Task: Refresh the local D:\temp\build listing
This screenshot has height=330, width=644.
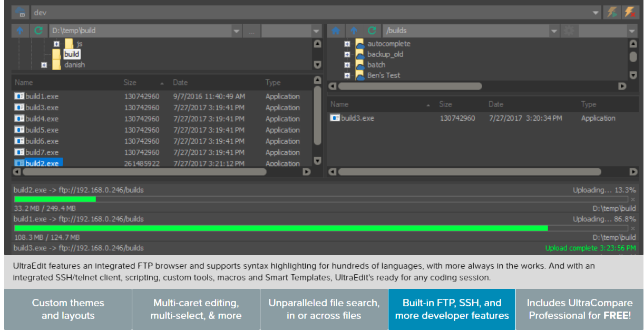Action: point(38,31)
